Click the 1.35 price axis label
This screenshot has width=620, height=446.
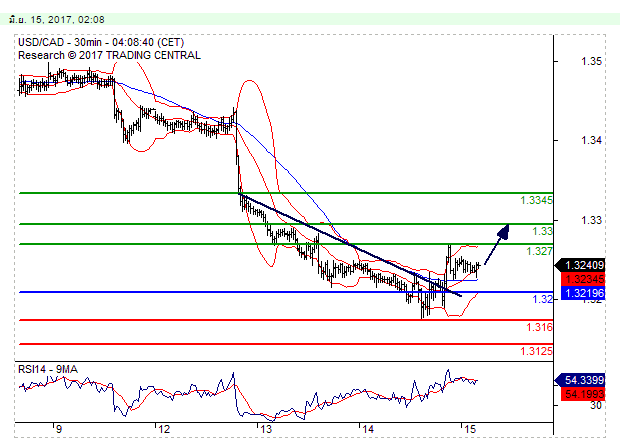click(x=592, y=61)
